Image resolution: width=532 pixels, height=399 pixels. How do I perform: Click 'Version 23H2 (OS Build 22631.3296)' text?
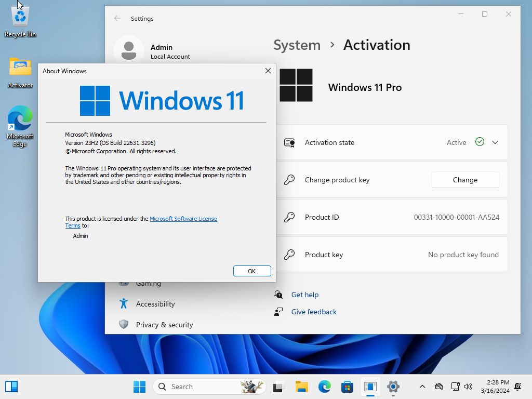110,143
